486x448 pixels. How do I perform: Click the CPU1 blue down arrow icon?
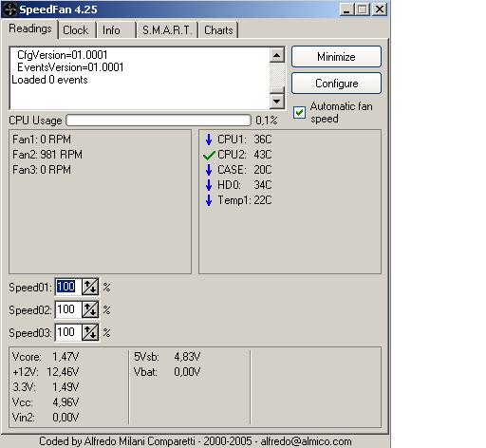tap(209, 140)
